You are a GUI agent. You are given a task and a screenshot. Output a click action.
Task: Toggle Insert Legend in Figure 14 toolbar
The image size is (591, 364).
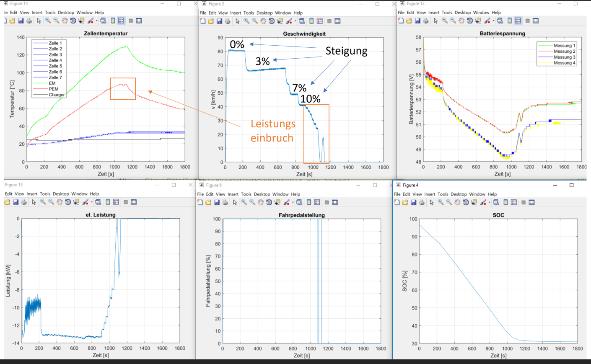tap(121, 21)
